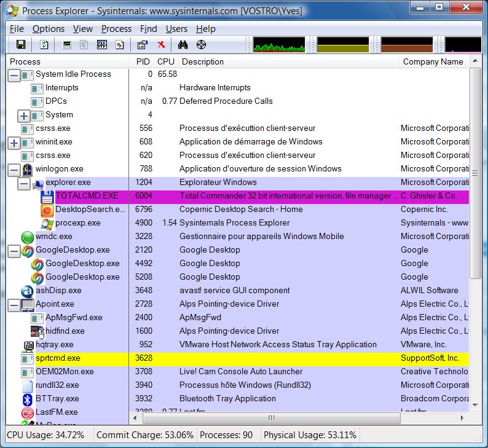This screenshot has width=488, height=448.
Task: Click the Process Explorer title bar icon
Action: coord(12,11)
